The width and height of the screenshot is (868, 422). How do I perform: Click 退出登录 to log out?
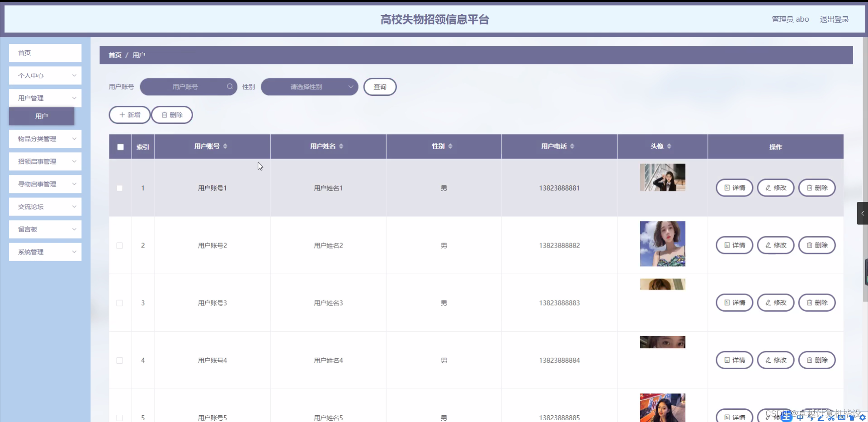coord(835,19)
